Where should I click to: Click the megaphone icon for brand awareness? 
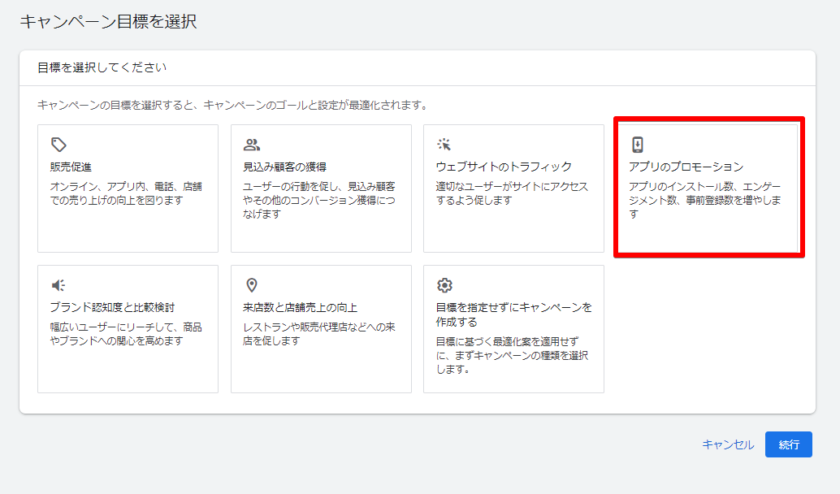coord(58,285)
